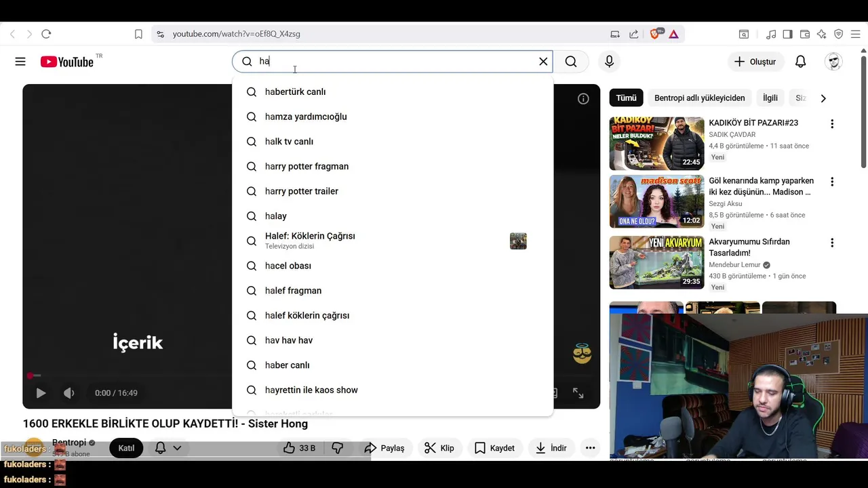This screenshot has height=488, width=868.
Task: Open KADIKÖY BİT PAZARI#23 video thumbnail
Action: 656,143
